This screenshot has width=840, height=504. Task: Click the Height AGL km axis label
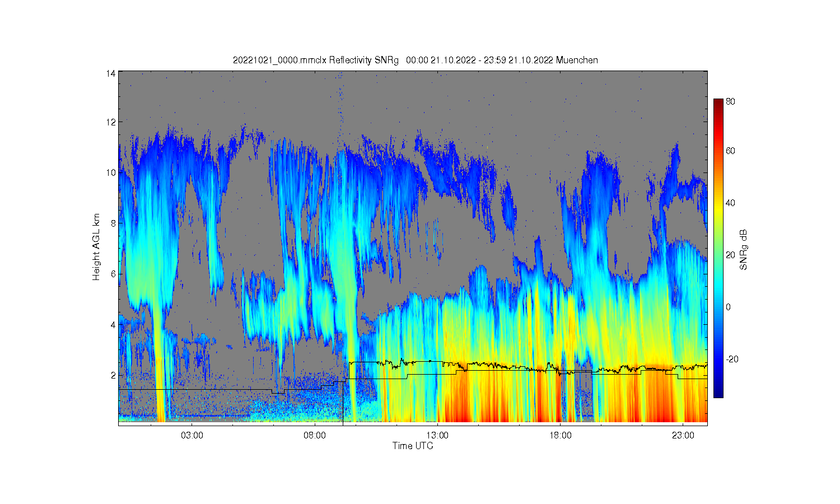pos(96,247)
